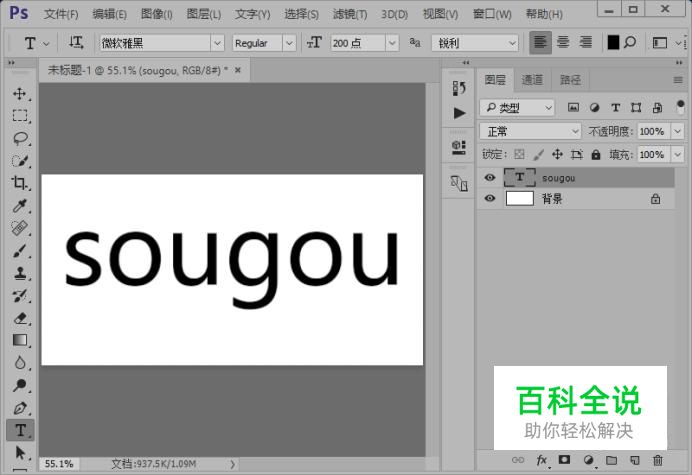Lock transparent pixels

519,155
